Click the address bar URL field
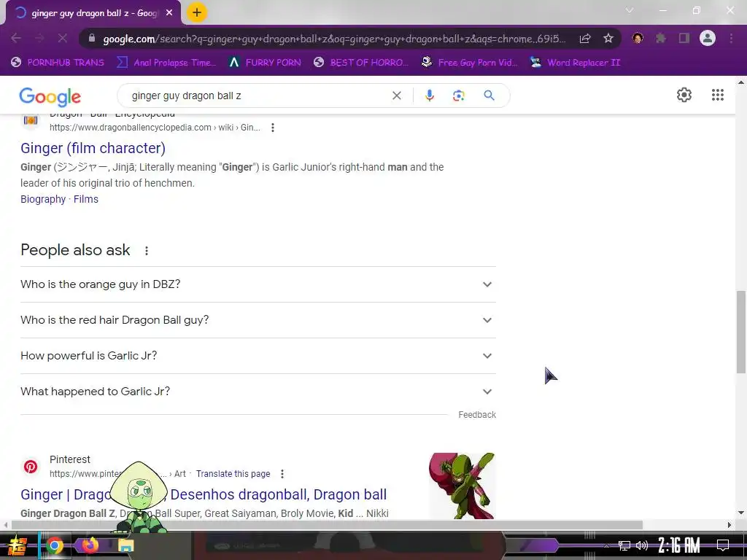This screenshot has width=747, height=560. pyautogui.click(x=334, y=39)
